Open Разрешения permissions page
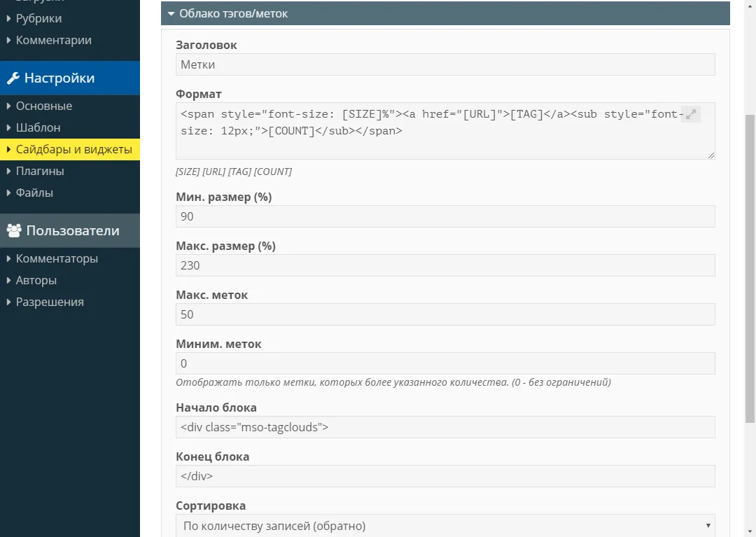The height and width of the screenshot is (537, 756). [50, 302]
